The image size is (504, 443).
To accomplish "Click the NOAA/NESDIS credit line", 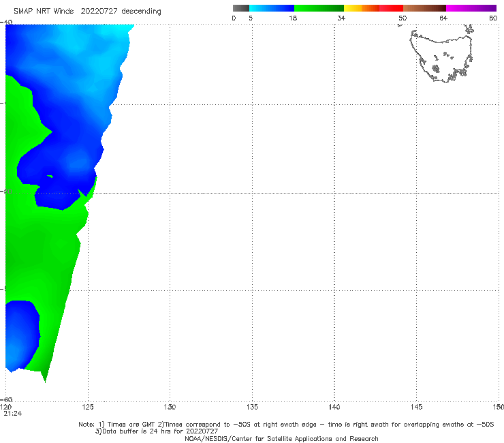I will [x=281, y=439].
